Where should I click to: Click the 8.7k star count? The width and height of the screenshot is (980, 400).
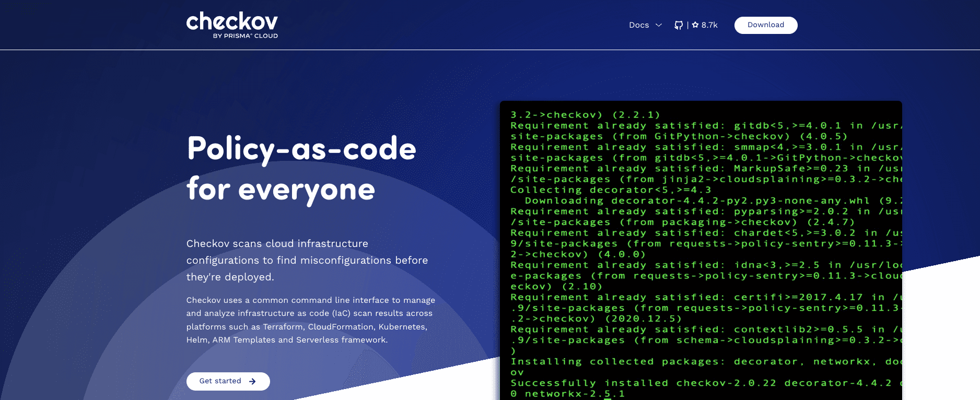click(x=709, y=25)
